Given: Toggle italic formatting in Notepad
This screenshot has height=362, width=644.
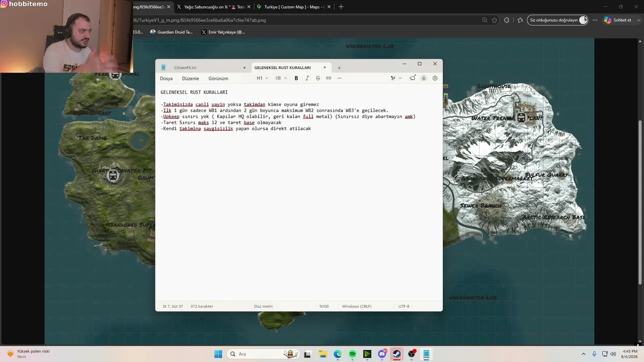Looking at the screenshot, I should pyautogui.click(x=307, y=78).
